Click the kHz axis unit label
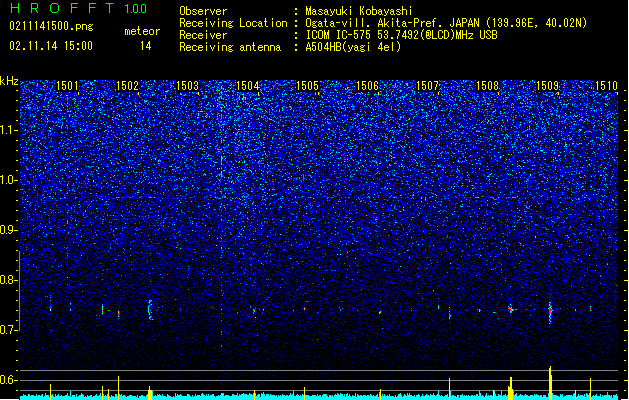 [x=9, y=81]
